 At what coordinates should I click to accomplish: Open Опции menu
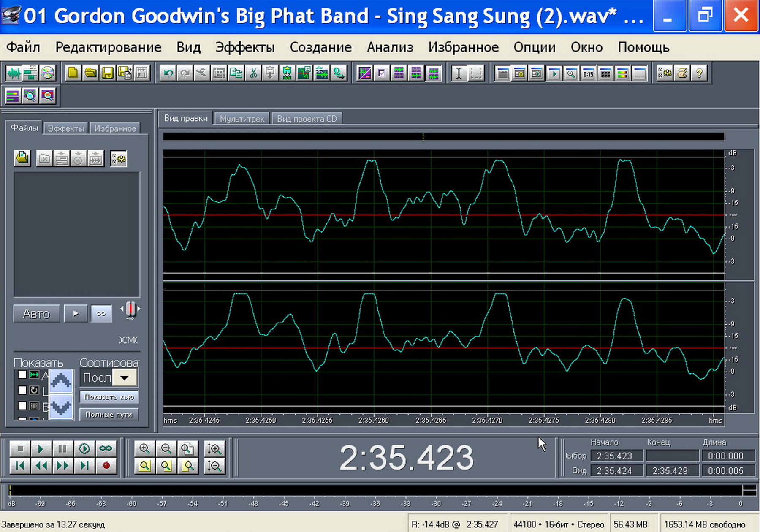[x=534, y=47]
